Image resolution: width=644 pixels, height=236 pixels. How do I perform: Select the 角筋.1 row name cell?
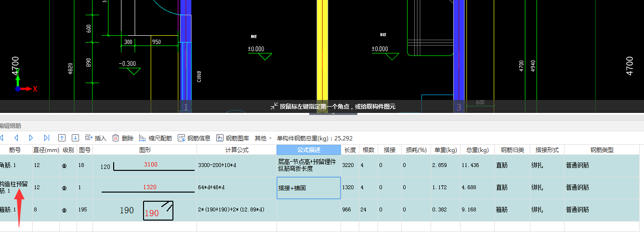(x=15, y=166)
